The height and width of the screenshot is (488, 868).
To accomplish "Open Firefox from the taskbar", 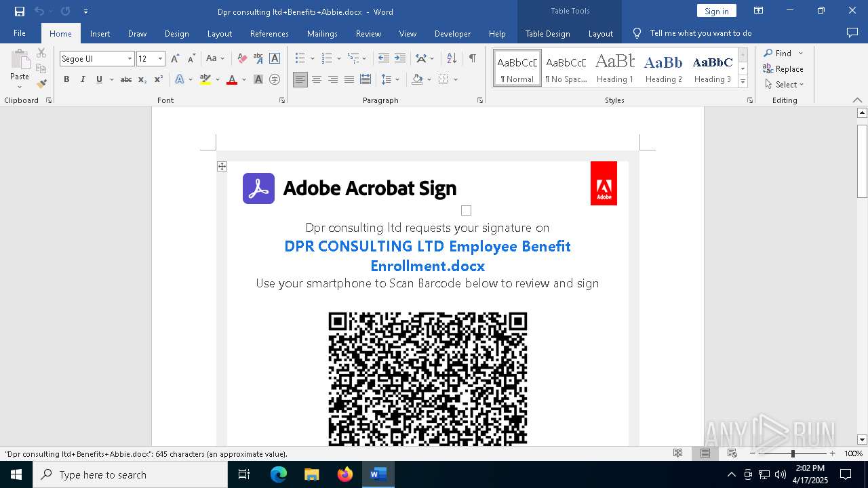I will click(345, 474).
